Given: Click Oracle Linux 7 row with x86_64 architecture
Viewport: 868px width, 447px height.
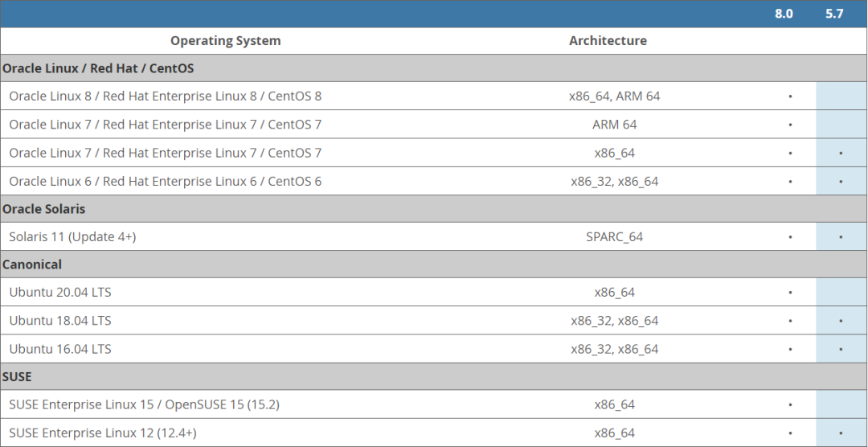Looking at the screenshot, I should coord(165,153).
